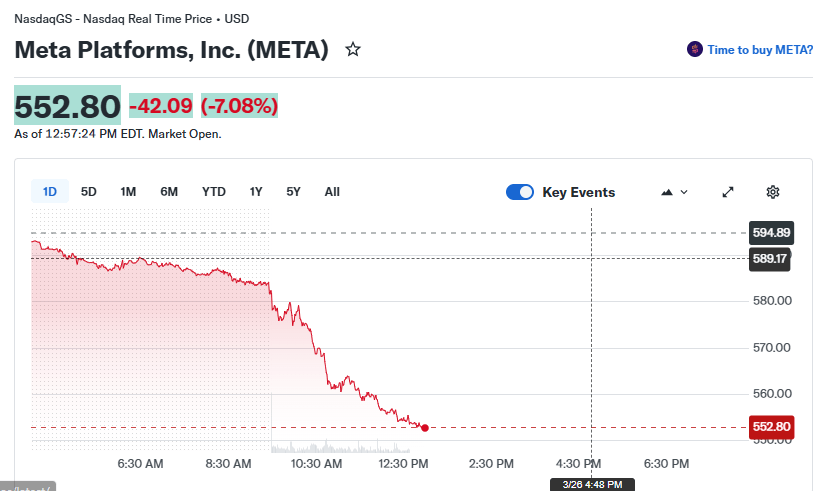
Task: Expand chart to full screen
Action: pos(728,192)
